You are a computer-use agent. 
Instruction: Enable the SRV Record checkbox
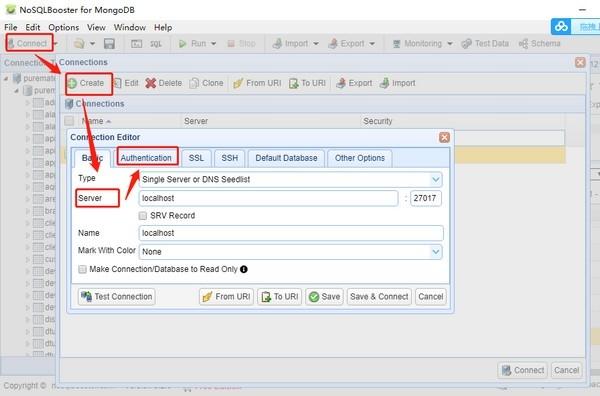(x=143, y=216)
